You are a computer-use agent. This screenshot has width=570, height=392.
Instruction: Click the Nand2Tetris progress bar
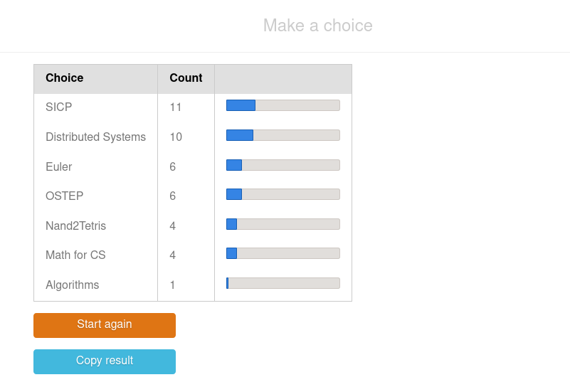(x=283, y=224)
